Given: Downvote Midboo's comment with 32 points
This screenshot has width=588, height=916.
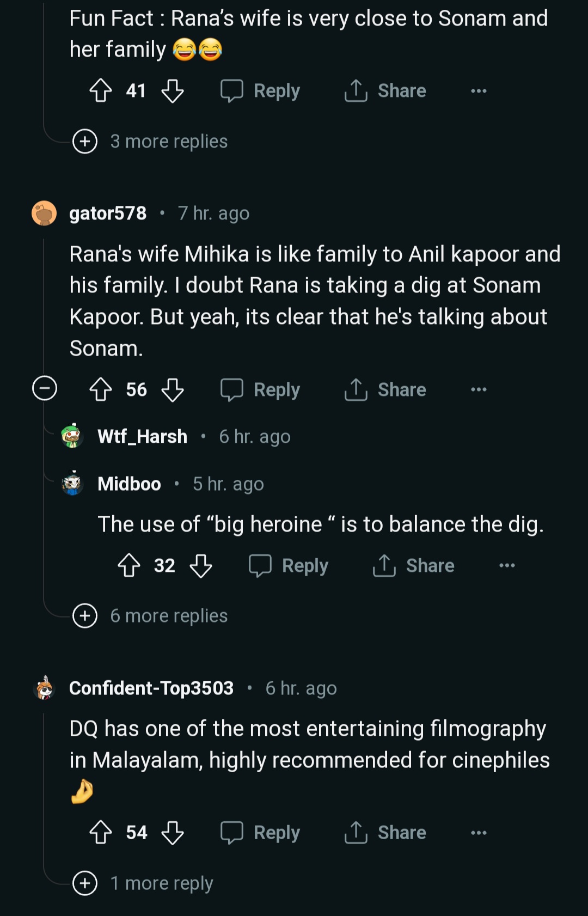Looking at the screenshot, I should 201,566.
